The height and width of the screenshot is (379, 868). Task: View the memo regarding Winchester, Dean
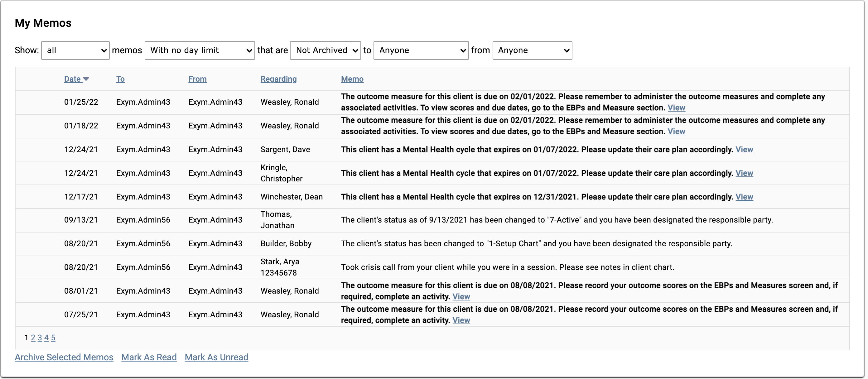coord(745,197)
